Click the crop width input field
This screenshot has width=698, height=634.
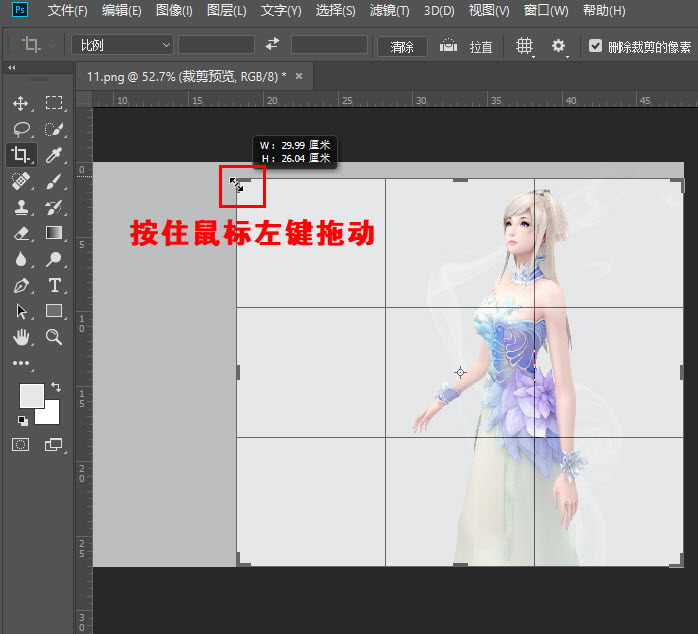point(216,45)
